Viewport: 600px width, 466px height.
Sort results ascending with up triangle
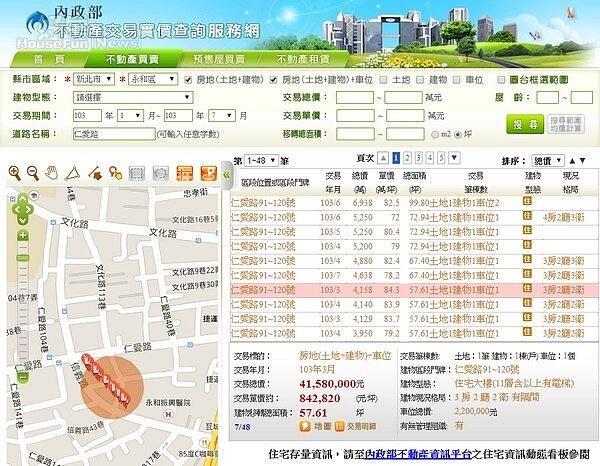(x=572, y=161)
